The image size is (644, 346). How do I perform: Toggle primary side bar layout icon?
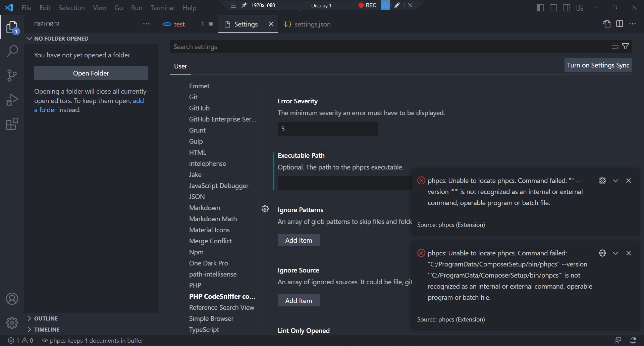coord(540,7)
